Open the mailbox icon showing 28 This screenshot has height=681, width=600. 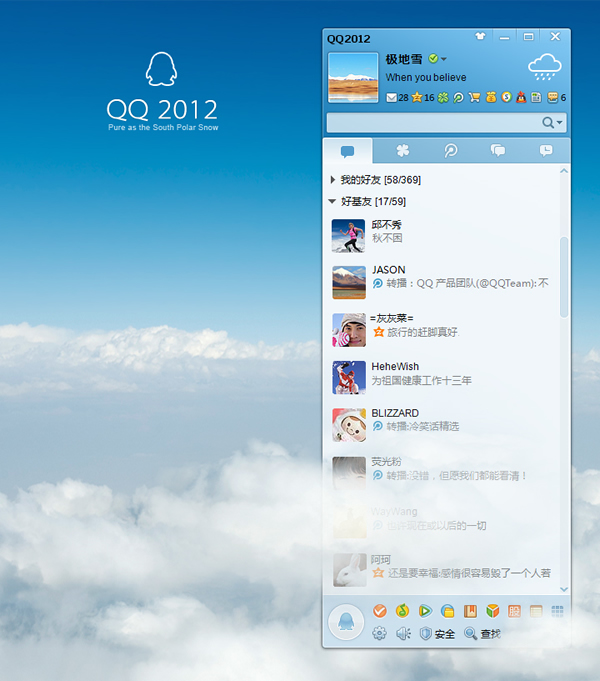pos(391,98)
